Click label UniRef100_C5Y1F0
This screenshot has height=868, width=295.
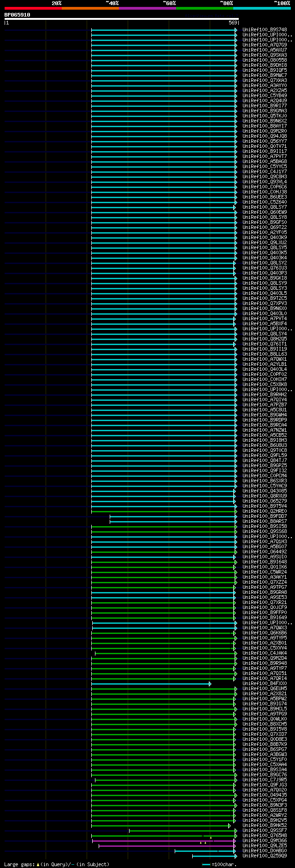tap(265, 760)
